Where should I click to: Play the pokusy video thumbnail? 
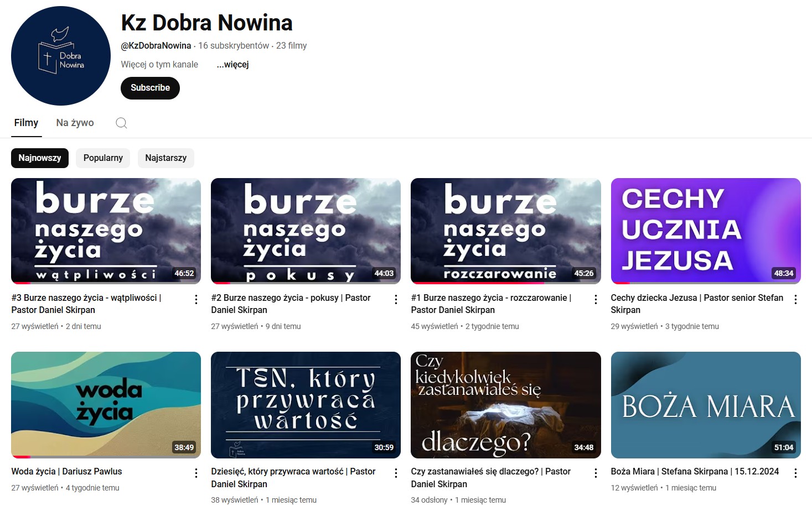(x=306, y=231)
